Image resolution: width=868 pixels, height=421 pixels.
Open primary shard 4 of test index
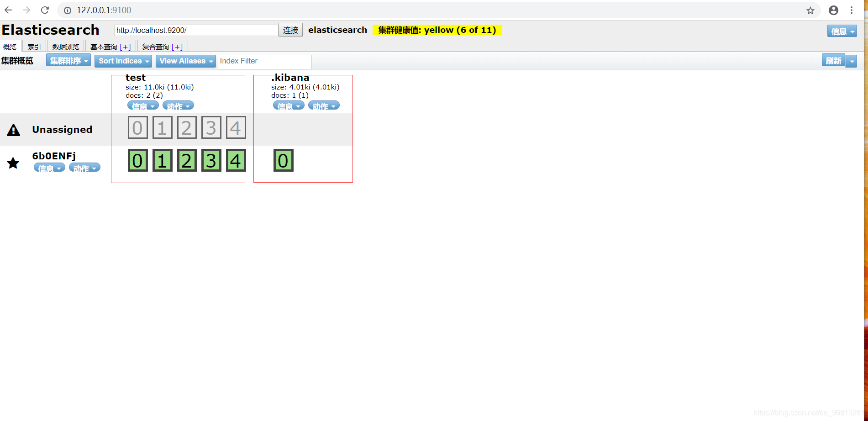pyautogui.click(x=236, y=161)
